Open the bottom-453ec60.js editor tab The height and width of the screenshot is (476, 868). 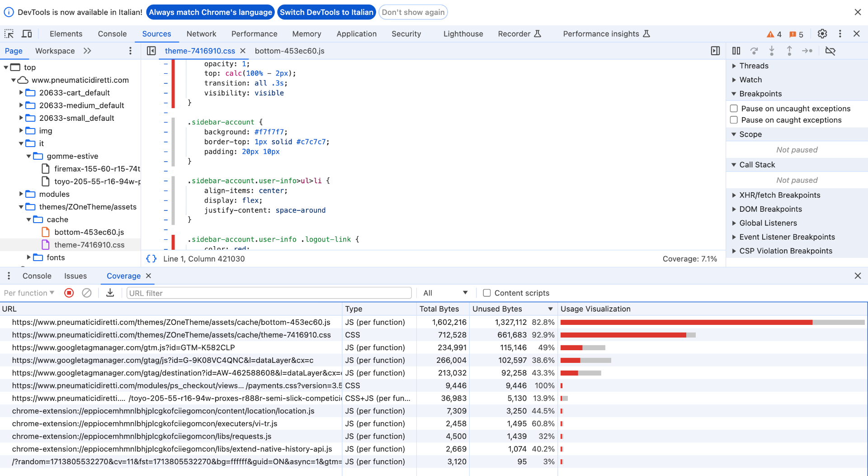click(x=289, y=51)
